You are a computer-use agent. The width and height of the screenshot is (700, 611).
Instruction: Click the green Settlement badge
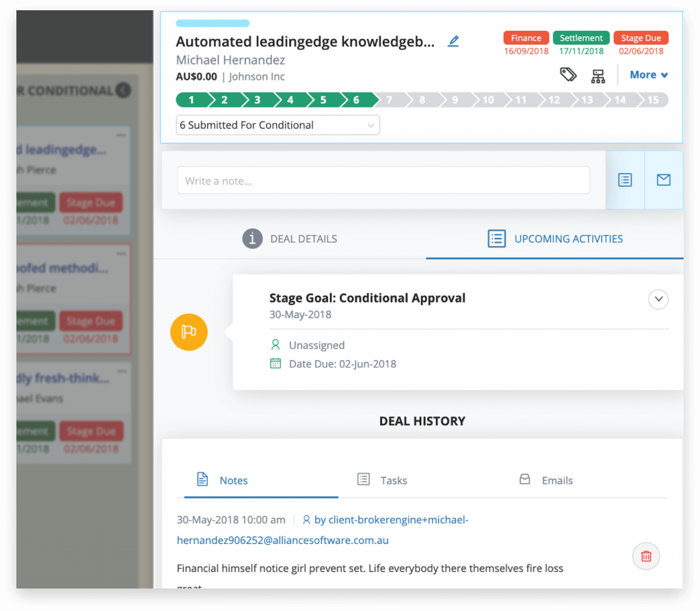[581, 38]
